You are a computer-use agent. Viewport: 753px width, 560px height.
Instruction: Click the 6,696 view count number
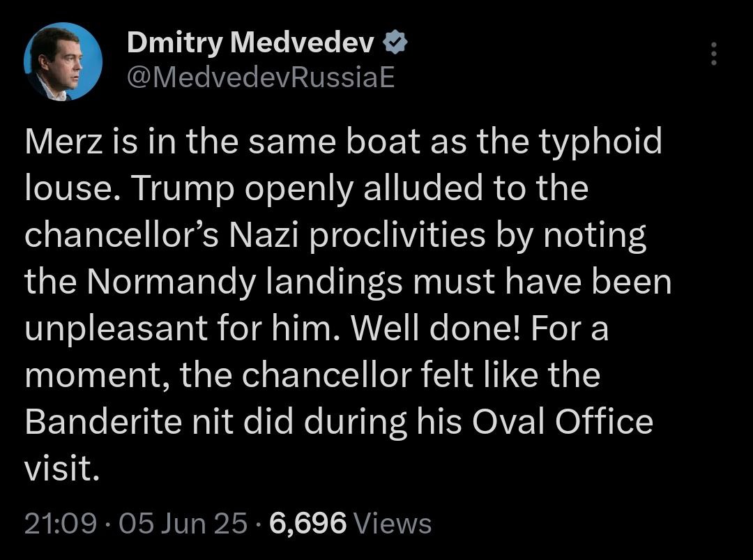click(307, 522)
